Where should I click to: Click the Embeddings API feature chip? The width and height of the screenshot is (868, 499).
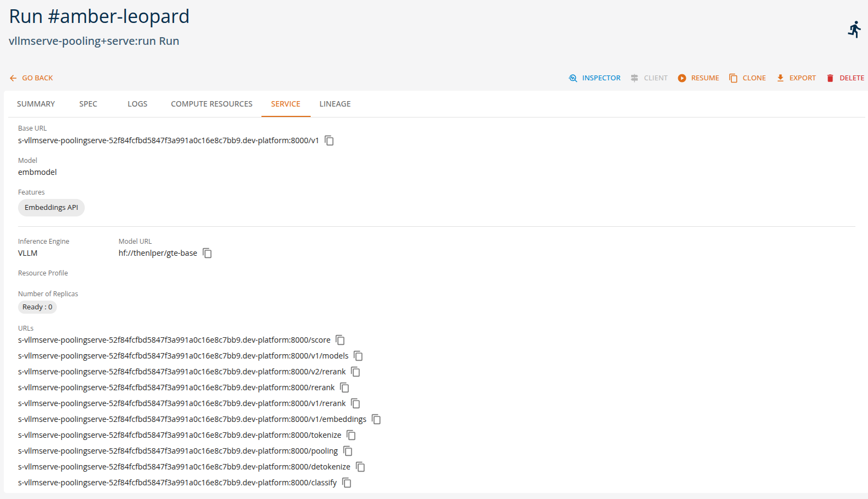tap(51, 208)
